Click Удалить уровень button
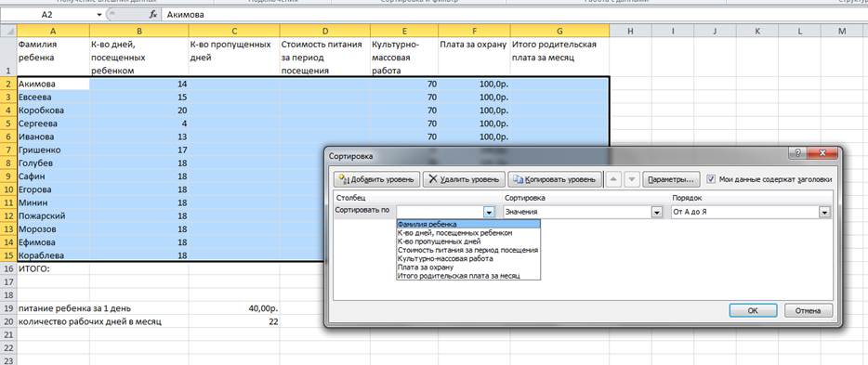Image resolution: width=868 pixels, height=365 pixels. click(x=464, y=179)
